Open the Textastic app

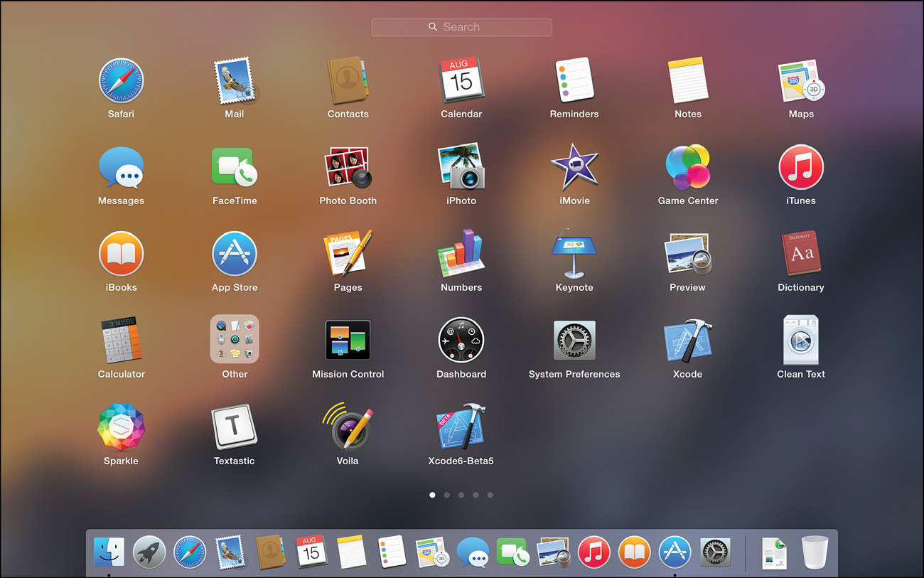pos(235,427)
